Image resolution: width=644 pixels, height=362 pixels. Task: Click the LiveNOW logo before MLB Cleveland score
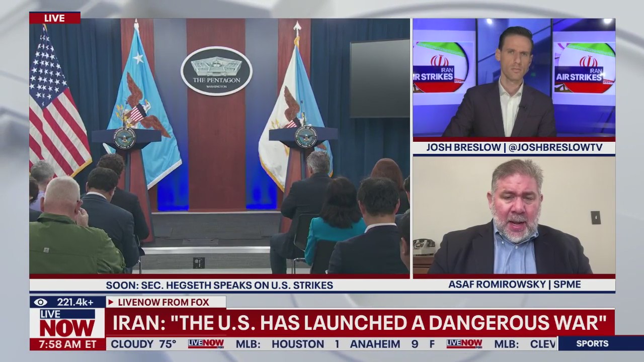[464, 344]
